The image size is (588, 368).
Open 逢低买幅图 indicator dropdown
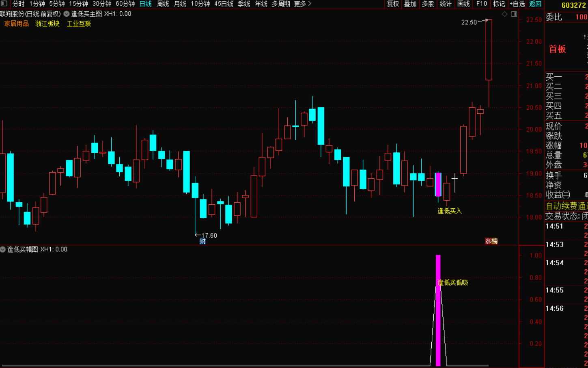coord(3,249)
